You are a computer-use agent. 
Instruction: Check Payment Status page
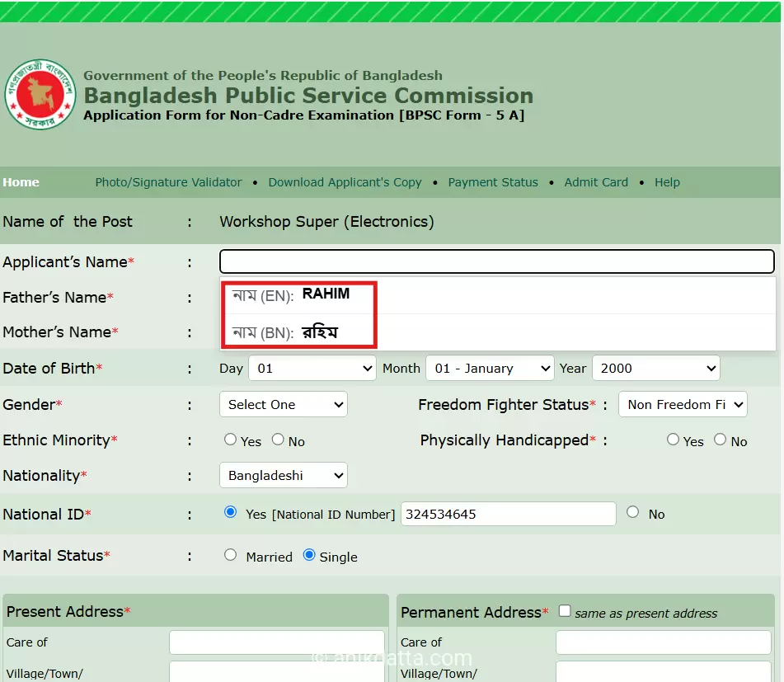pyautogui.click(x=493, y=182)
